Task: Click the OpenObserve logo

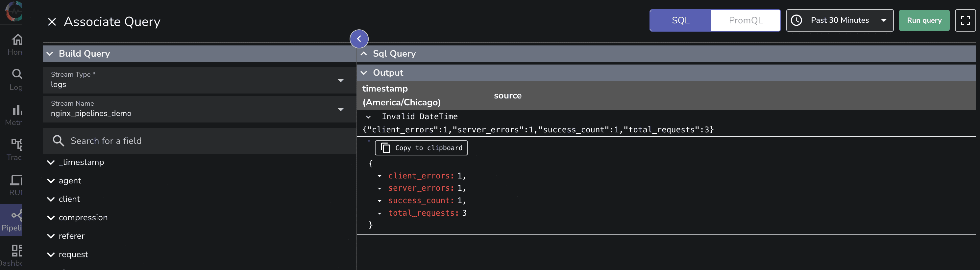Action: click(x=14, y=11)
